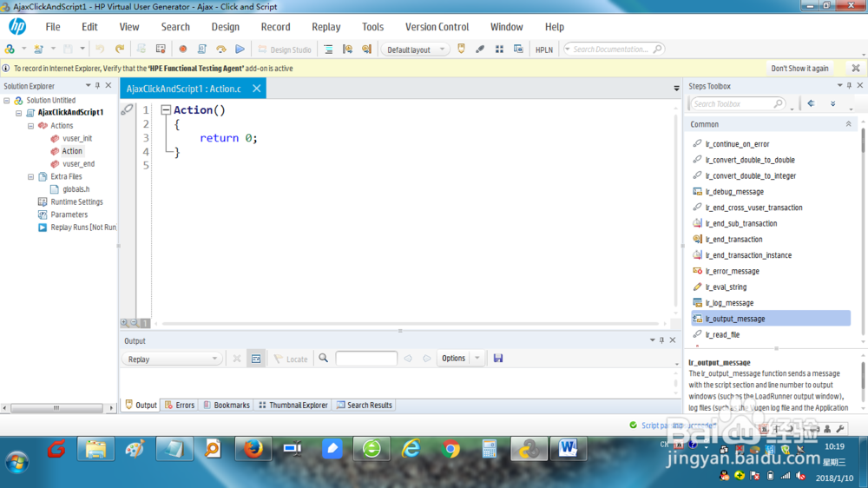Click the New Script star icon
This screenshot has height=488, width=868.
click(38, 49)
